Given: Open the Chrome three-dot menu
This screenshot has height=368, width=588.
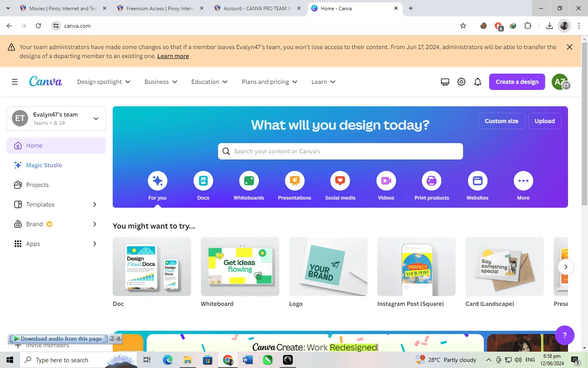Looking at the screenshot, I should (x=579, y=26).
